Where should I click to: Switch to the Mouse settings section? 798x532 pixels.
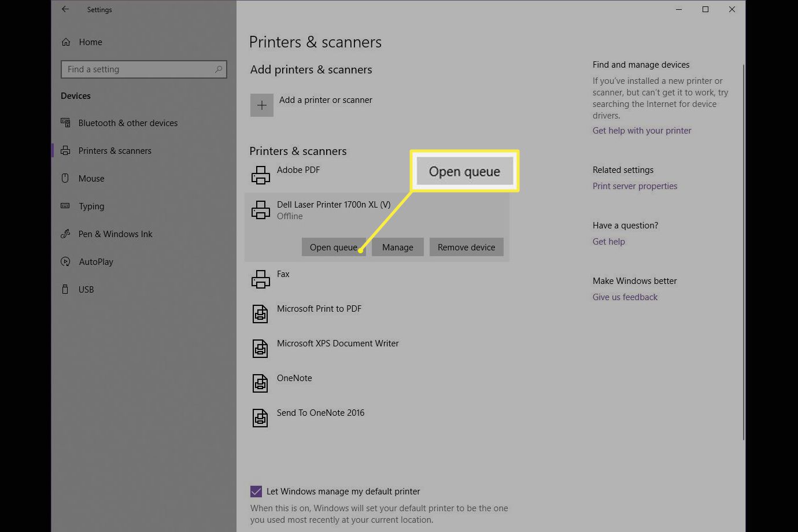click(93, 178)
